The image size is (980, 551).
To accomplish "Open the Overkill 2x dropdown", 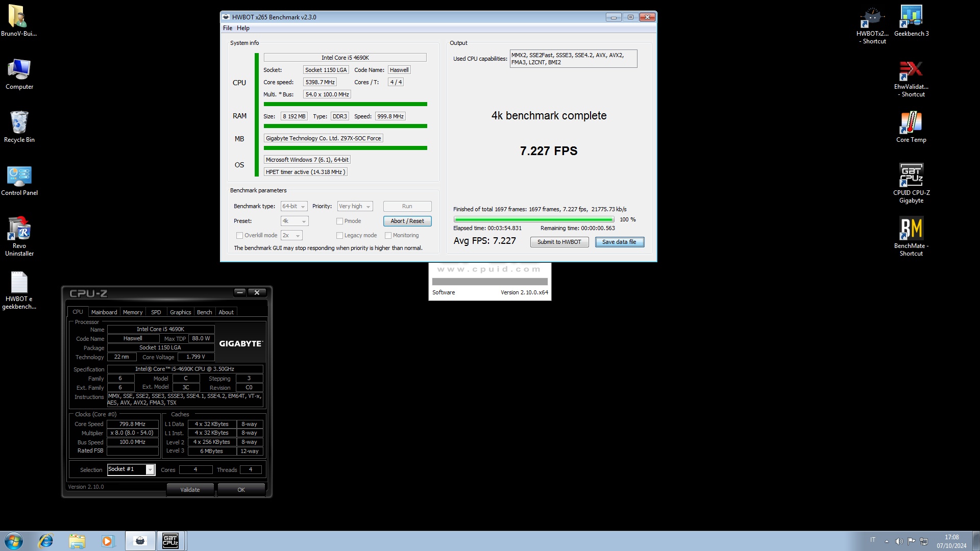I will [291, 235].
